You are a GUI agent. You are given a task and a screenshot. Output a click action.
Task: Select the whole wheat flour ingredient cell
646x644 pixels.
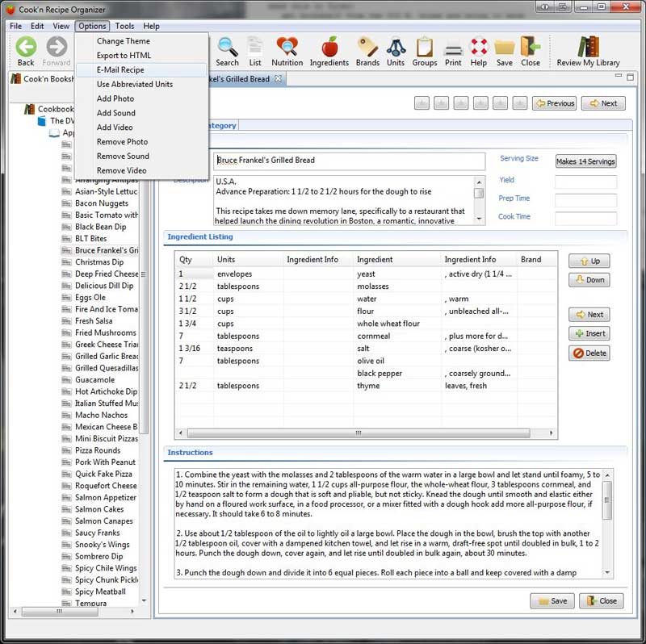click(397, 324)
